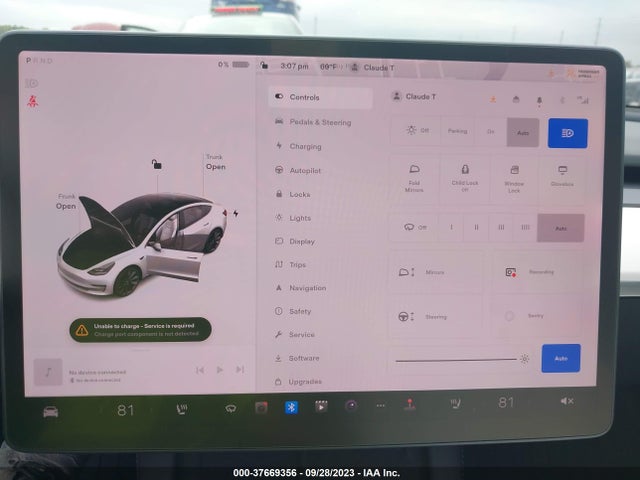Skip to previous track

pos(200,370)
